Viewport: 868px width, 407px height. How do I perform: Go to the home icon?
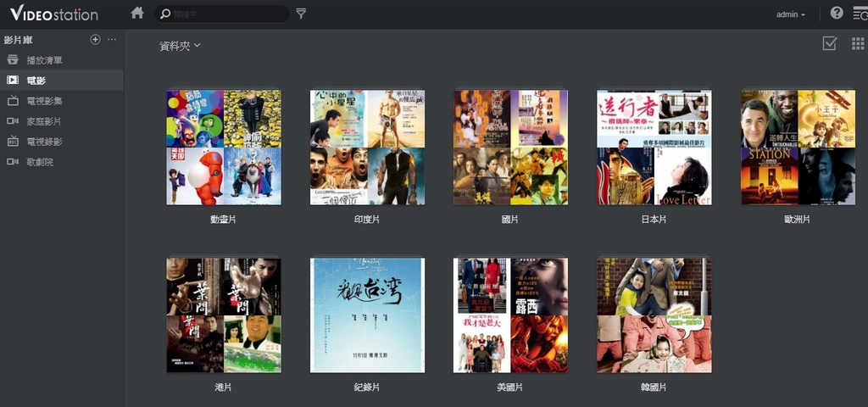[137, 13]
